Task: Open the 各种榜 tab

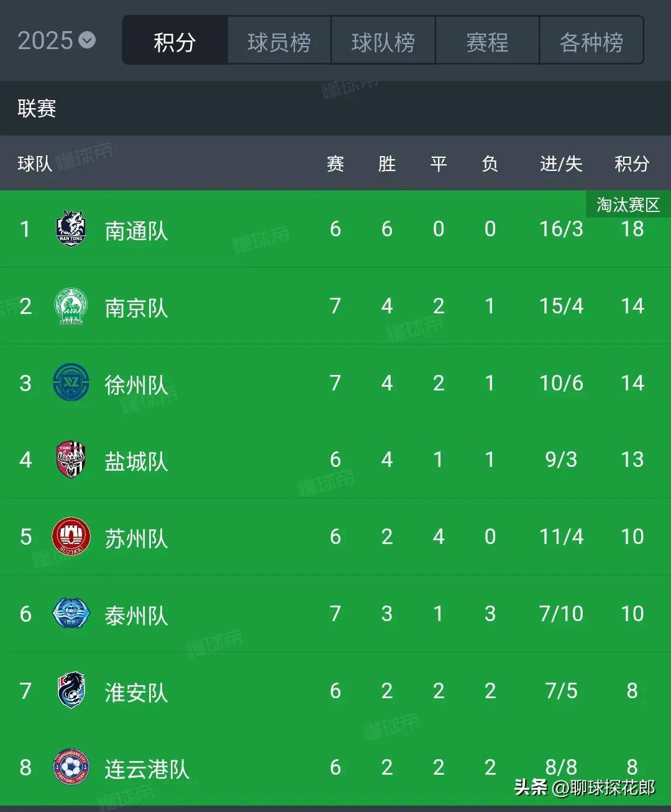Action: click(591, 41)
